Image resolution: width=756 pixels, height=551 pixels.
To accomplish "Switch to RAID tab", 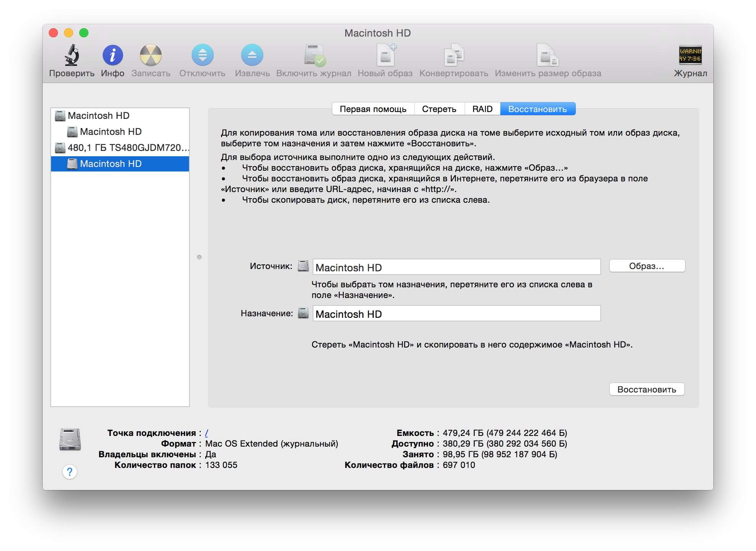I will (x=482, y=109).
